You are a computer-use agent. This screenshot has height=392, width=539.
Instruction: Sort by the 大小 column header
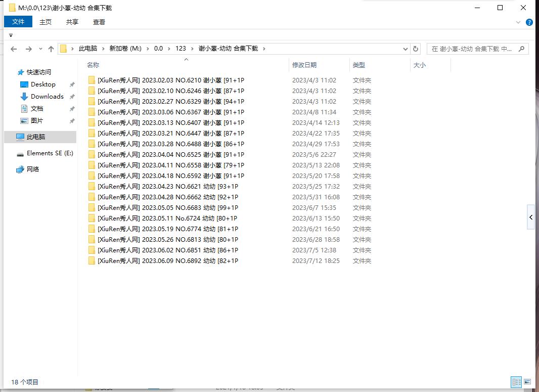pyautogui.click(x=430, y=65)
